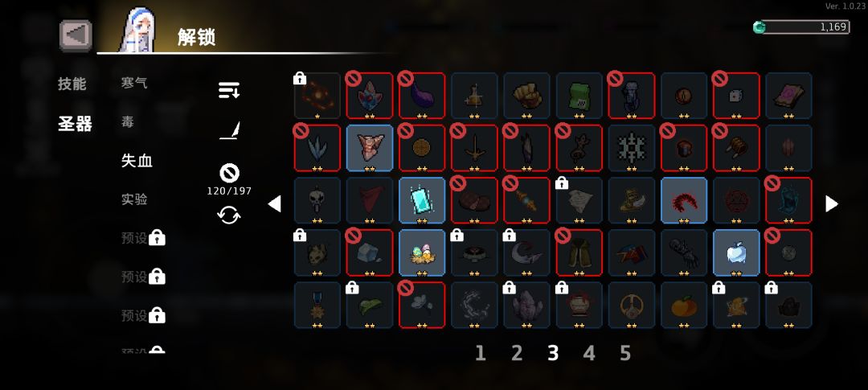Select the red centipede relic
868x390 pixels.
684,200
